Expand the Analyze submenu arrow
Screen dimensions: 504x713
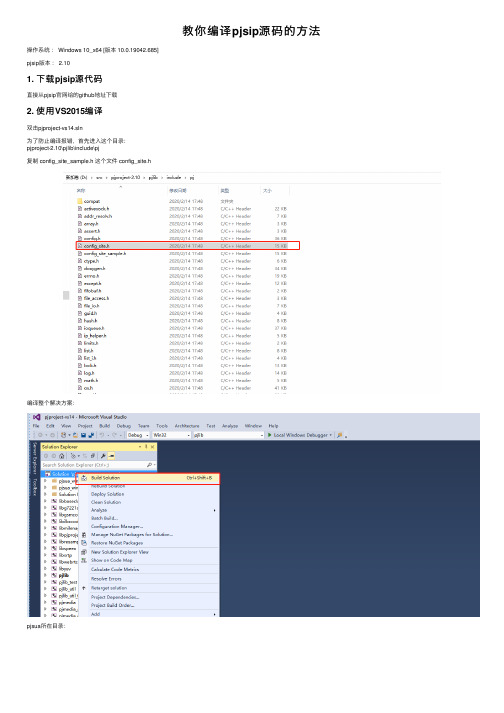click(x=215, y=511)
